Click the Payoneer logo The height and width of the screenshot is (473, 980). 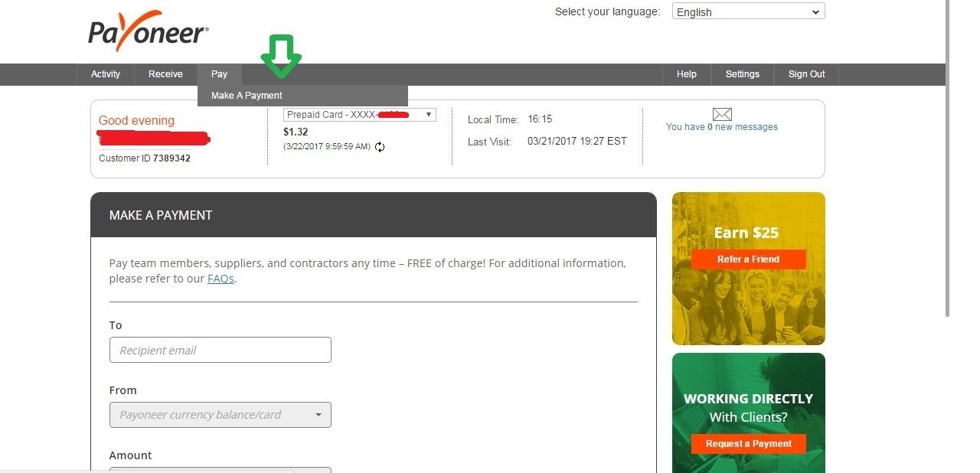(x=149, y=31)
